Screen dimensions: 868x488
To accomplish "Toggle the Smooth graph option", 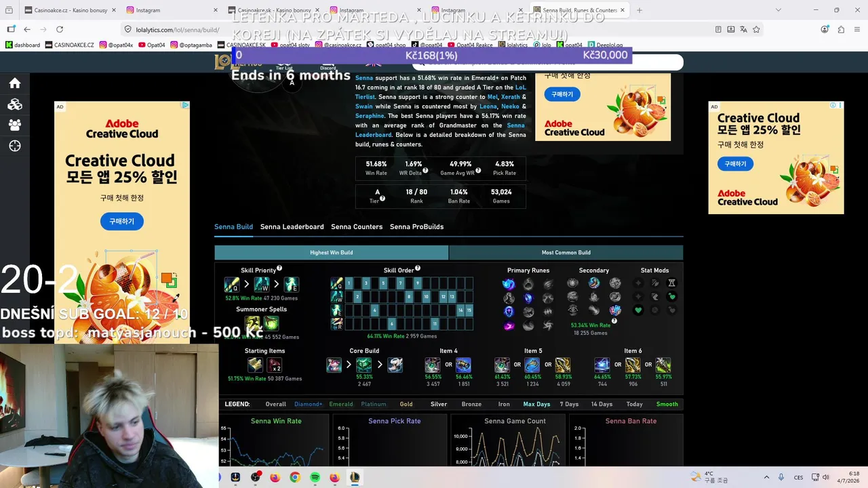I will 667,404.
